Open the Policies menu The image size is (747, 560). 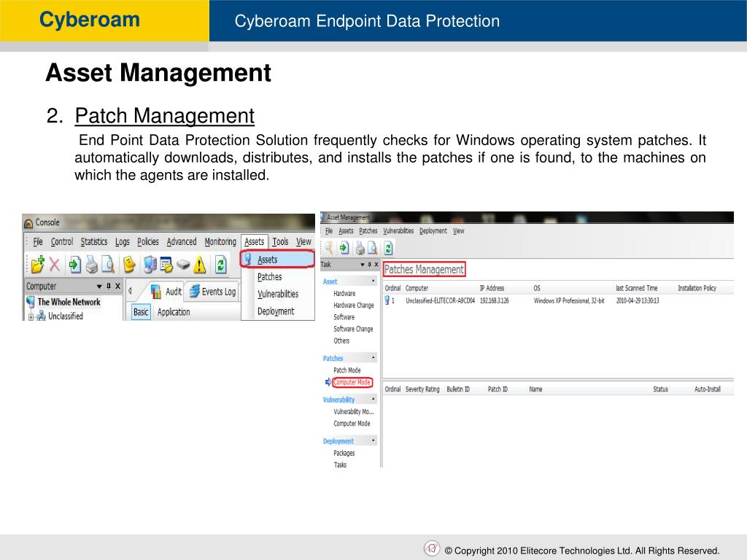147,241
